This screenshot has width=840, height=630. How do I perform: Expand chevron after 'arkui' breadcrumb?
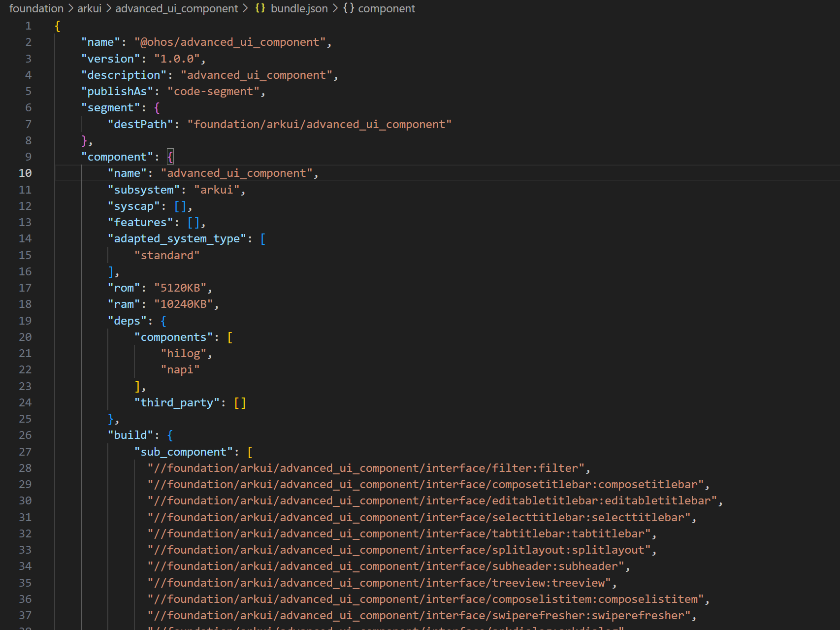click(108, 8)
